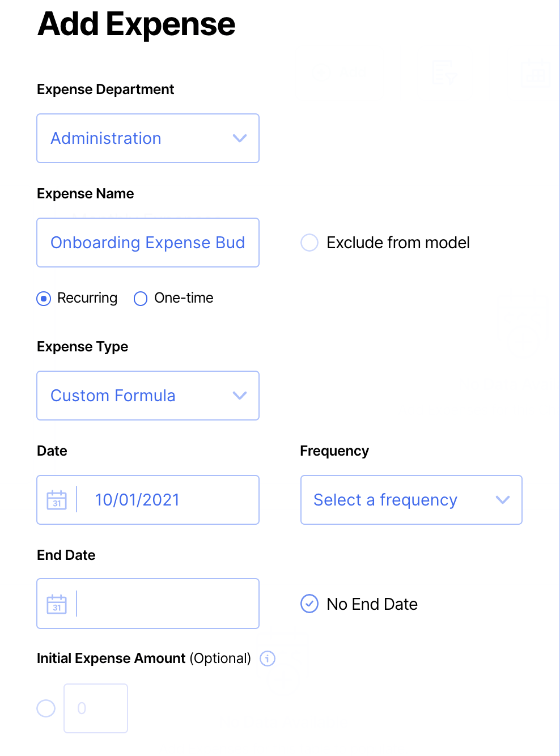
Task: Open the calendar icon in Date field
Action: [57, 500]
